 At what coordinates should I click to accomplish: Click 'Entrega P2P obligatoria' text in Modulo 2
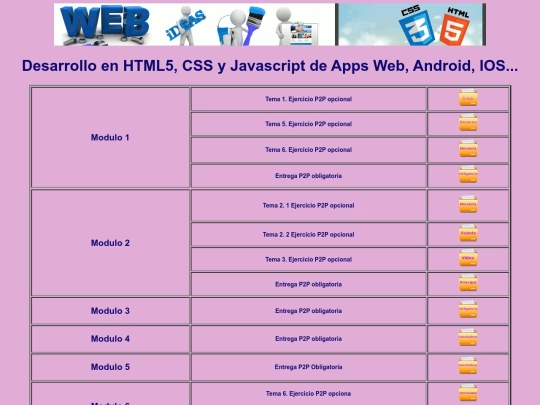point(309,284)
